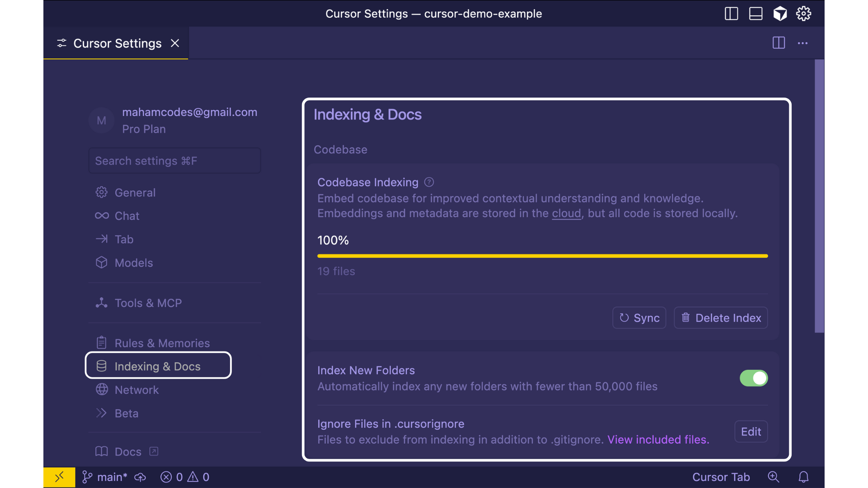
Task: Select the Rules & Memories section
Action: tap(162, 343)
